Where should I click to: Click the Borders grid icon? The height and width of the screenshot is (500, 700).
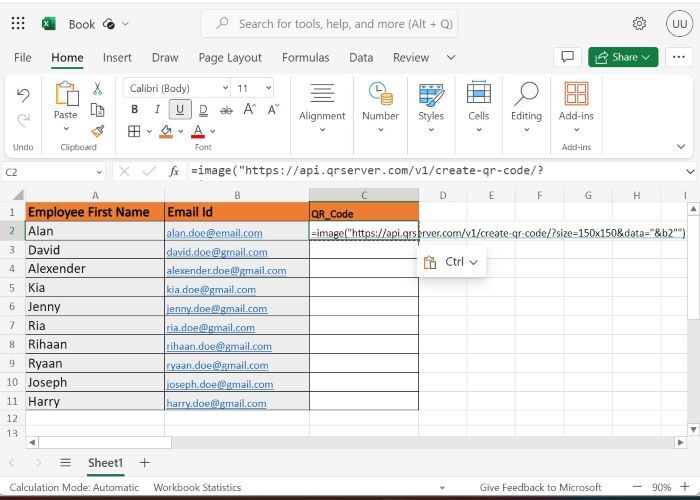click(134, 131)
